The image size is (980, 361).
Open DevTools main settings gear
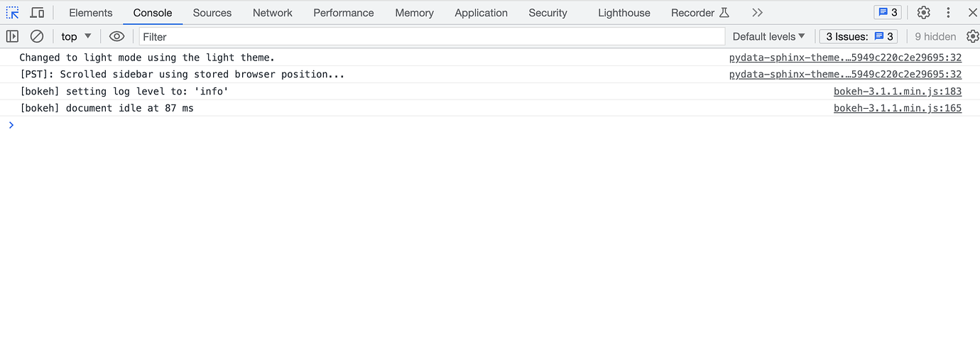coord(923,13)
